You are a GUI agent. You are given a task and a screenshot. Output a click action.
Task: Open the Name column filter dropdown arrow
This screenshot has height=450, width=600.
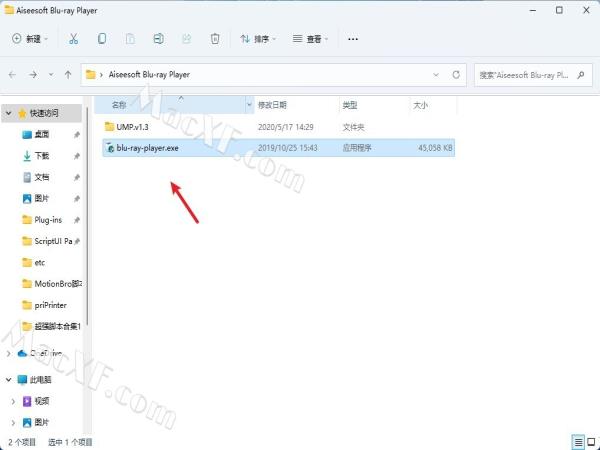249,105
